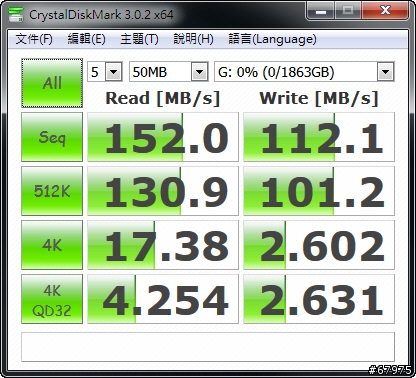
Task: Select the 4K QD32 read result 4.254
Action: tap(163, 299)
